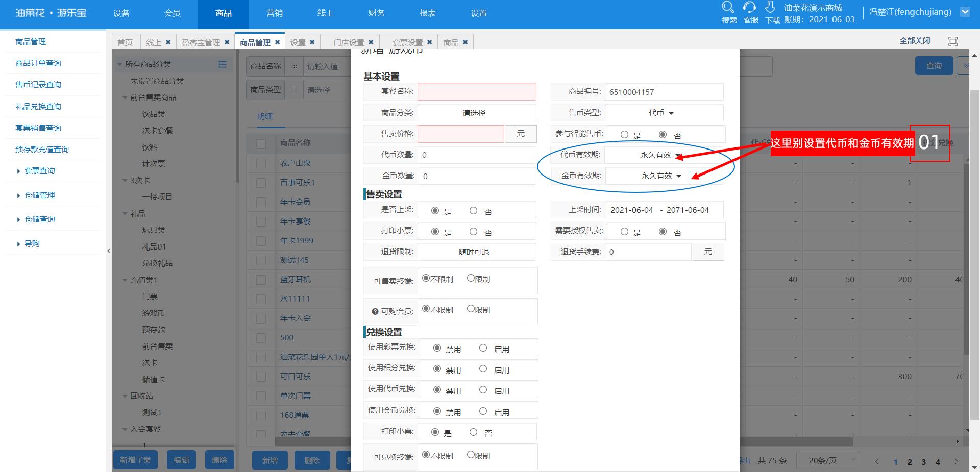The width and height of the screenshot is (980, 472).
Task: Tick checkbox for 农户山泉 row
Action: (261, 163)
